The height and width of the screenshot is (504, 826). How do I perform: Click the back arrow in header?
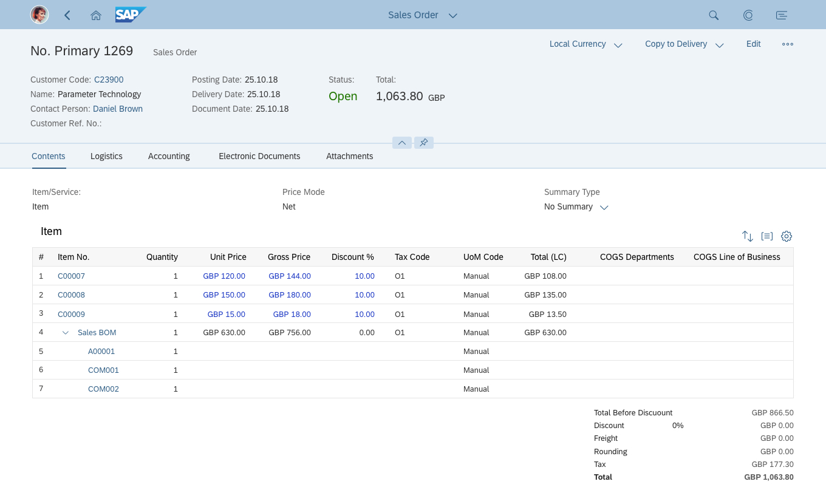(67, 15)
